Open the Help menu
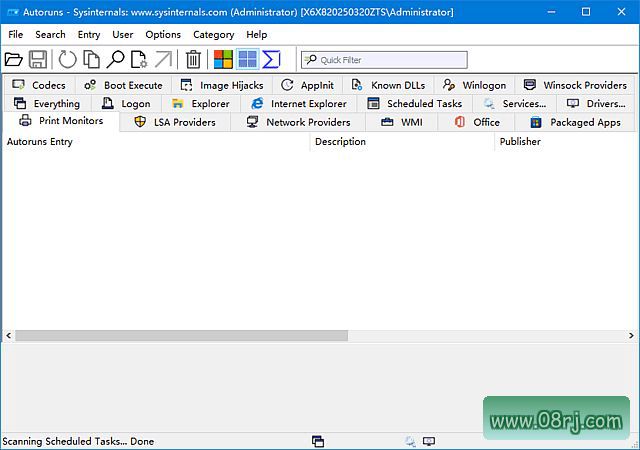 coord(257,35)
